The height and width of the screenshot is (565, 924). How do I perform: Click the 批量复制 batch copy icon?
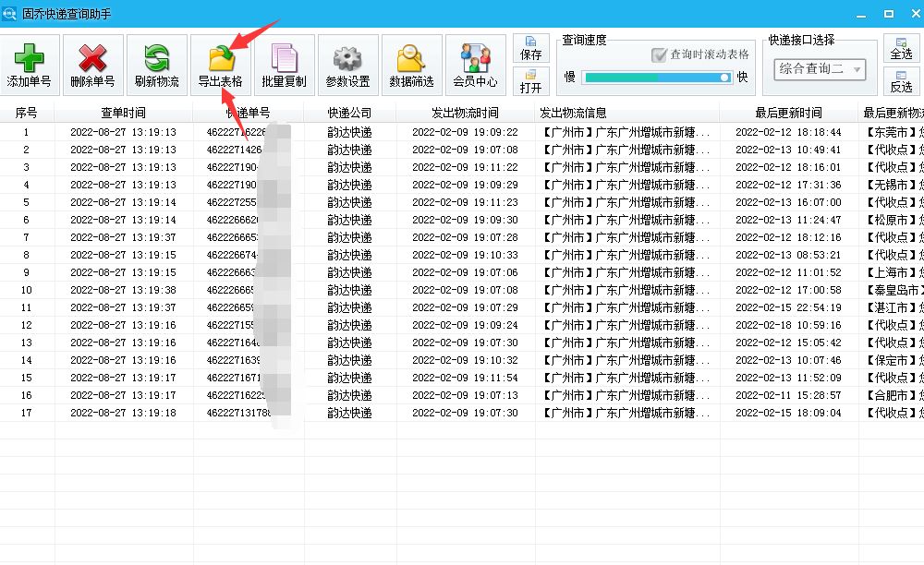coord(283,65)
